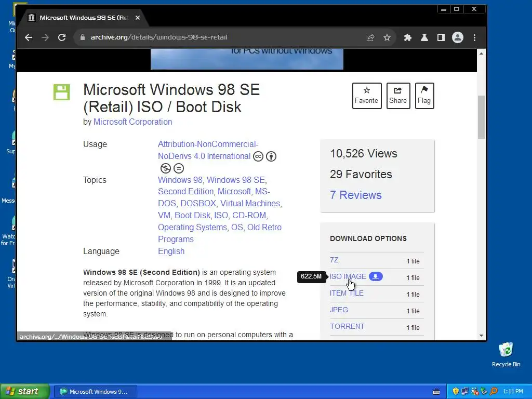Click the share page icon in address bar
This screenshot has height=399, width=532.
[370, 37]
